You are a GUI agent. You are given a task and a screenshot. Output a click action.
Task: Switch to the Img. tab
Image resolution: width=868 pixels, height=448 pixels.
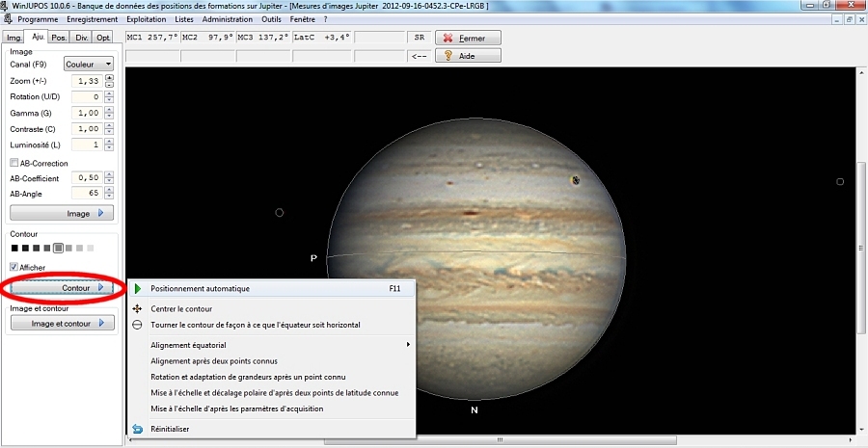14,38
